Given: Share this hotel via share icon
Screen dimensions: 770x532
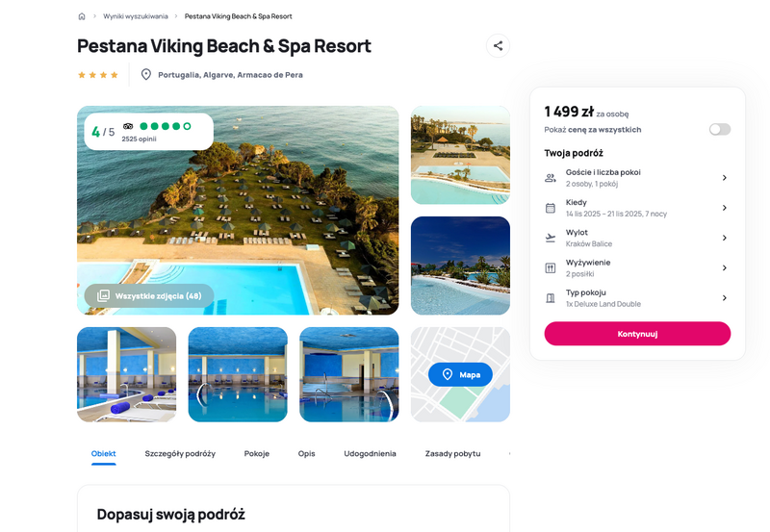Looking at the screenshot, I should click(498, 45).
